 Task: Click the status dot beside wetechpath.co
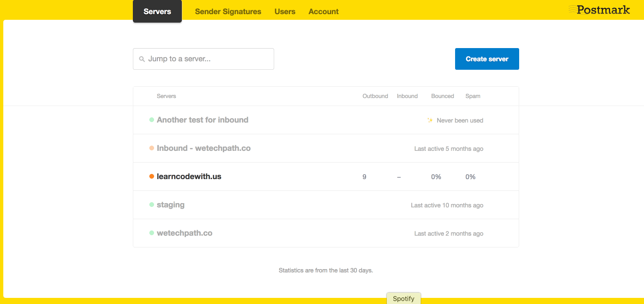coord(152,233)
